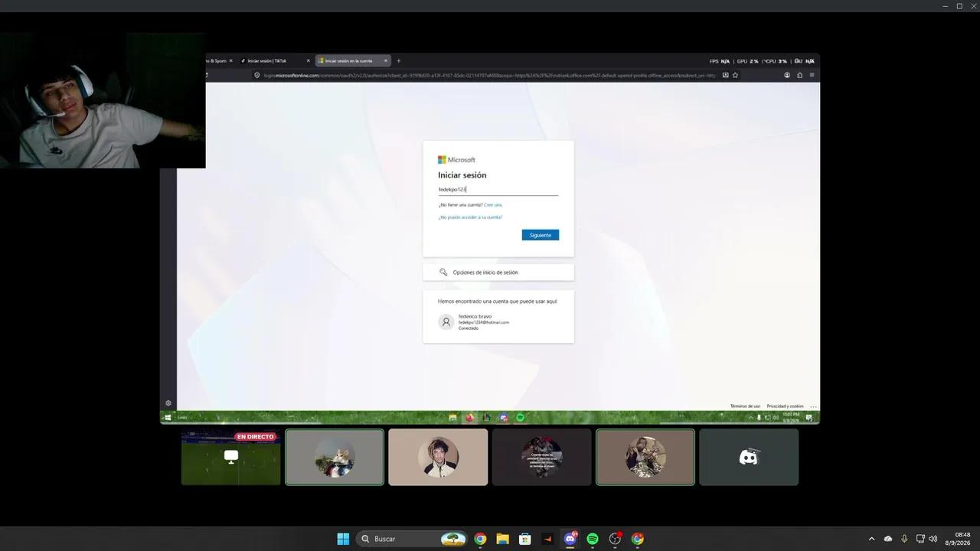This screenshot has height=551, width=980.
Task: Click the federico bravo account avatar icon
Action: point(446,322)
